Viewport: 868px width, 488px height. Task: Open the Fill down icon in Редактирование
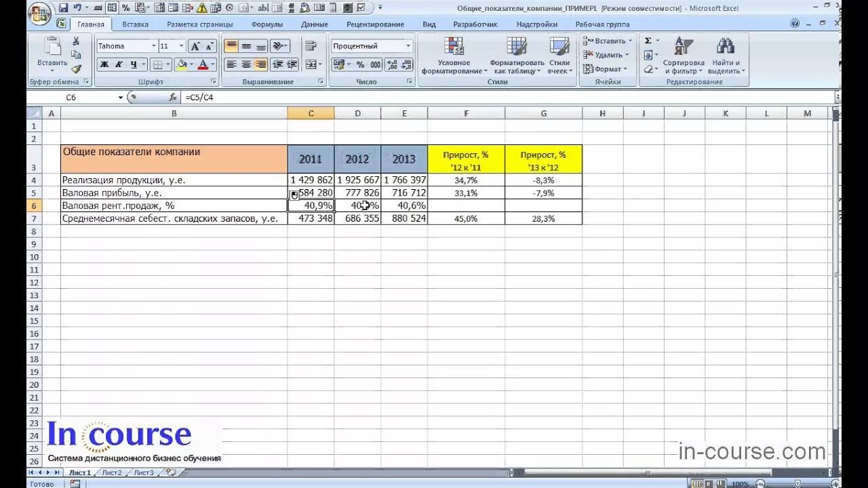coord(648,55)
